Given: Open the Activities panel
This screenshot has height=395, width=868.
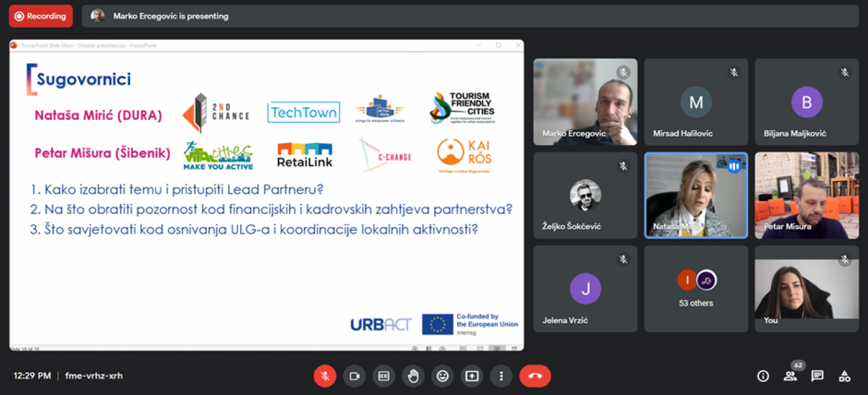Looking at the screenshot, I should pos(844,376).
